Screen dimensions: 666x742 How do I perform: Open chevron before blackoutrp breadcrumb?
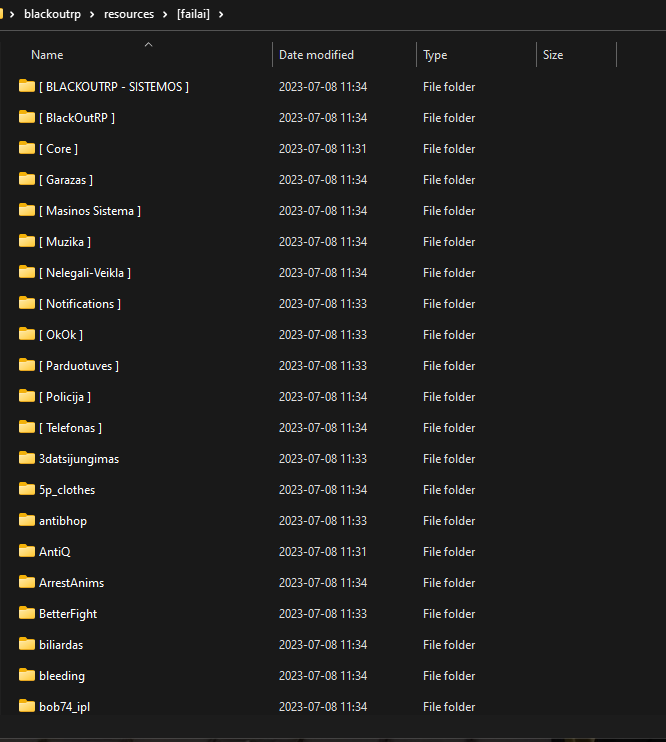click(x=12, y=14)
